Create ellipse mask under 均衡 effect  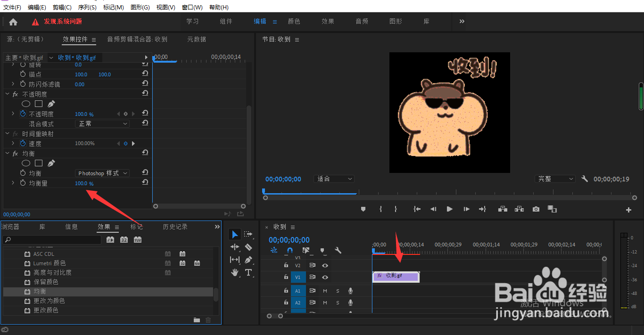point(26,163)
